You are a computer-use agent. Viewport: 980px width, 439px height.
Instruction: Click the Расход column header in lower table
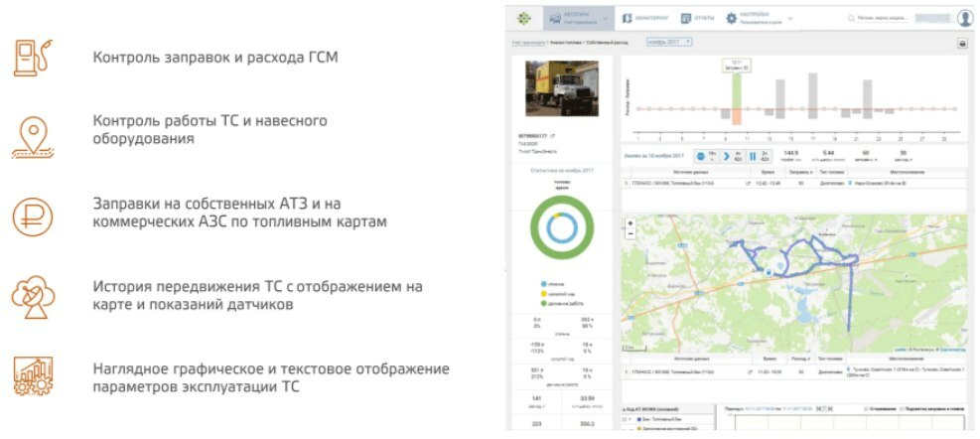[x=800, y=360]
